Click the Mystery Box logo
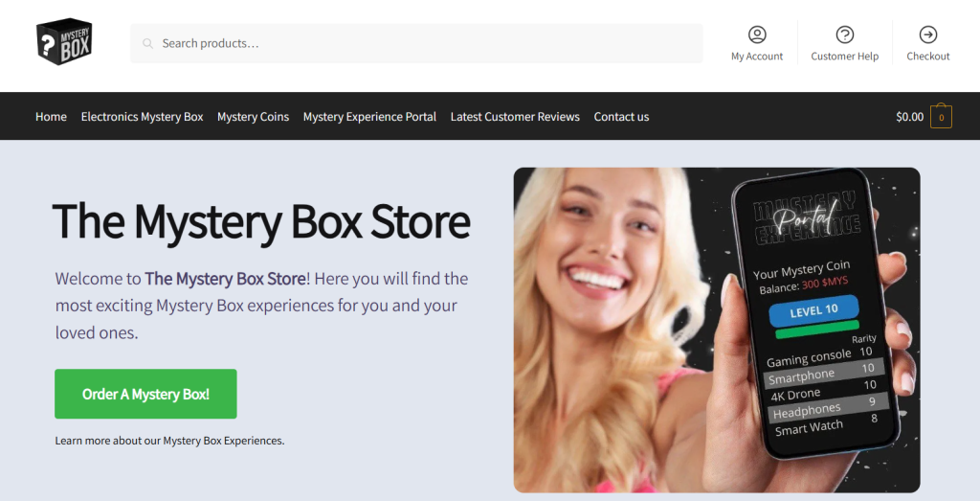The height and width of the screenshot is (501, 980). tap(64, 41)
